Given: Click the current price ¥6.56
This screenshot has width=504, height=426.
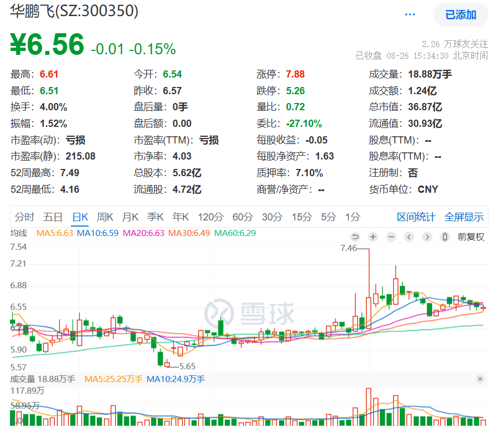Looking at the screenshot, I should click(47, 44).
